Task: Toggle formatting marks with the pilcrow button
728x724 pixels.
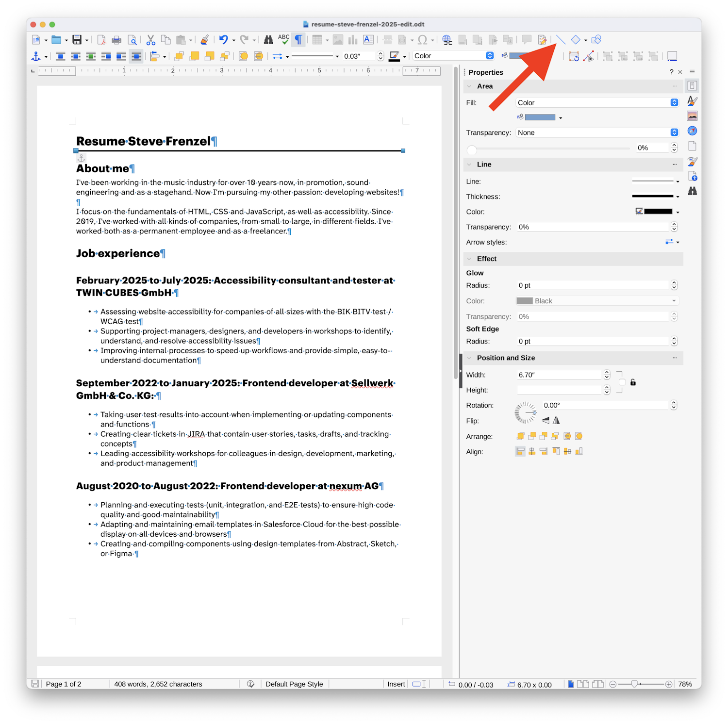Action: (298, 40)
